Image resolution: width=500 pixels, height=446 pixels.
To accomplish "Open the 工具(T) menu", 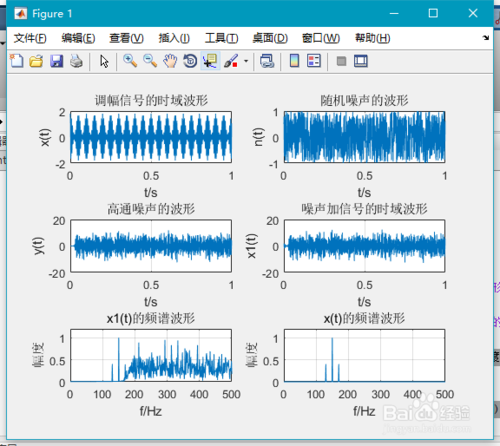I will click(221, 38).
